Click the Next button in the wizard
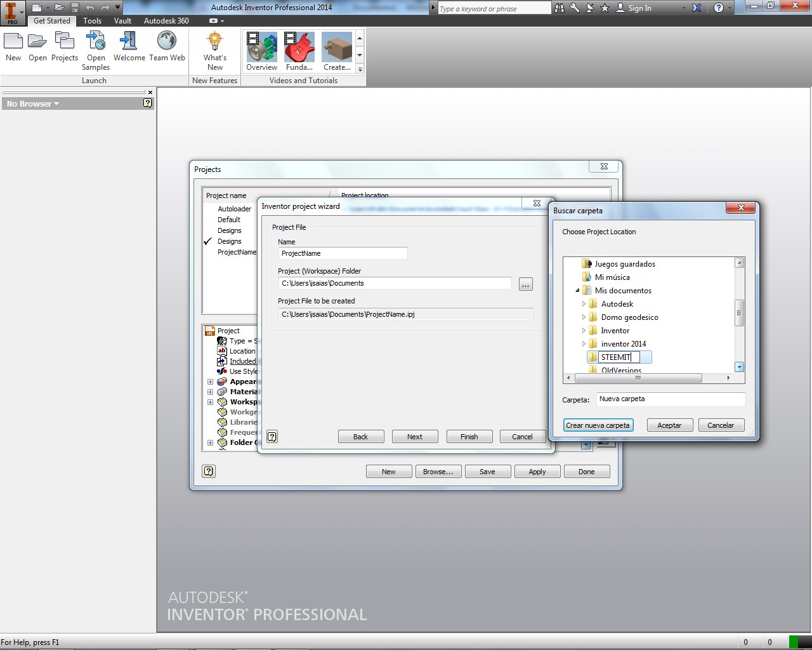Screen dimensions: 812x650 415,437
